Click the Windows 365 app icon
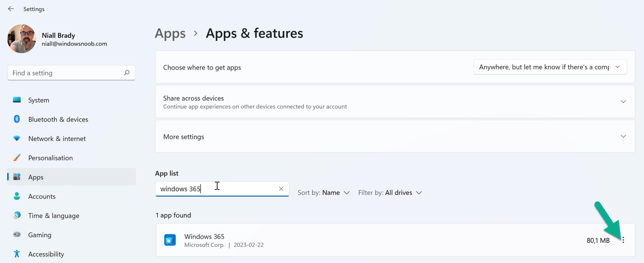This screenshot has height=263, width=644. click(170, 240)
